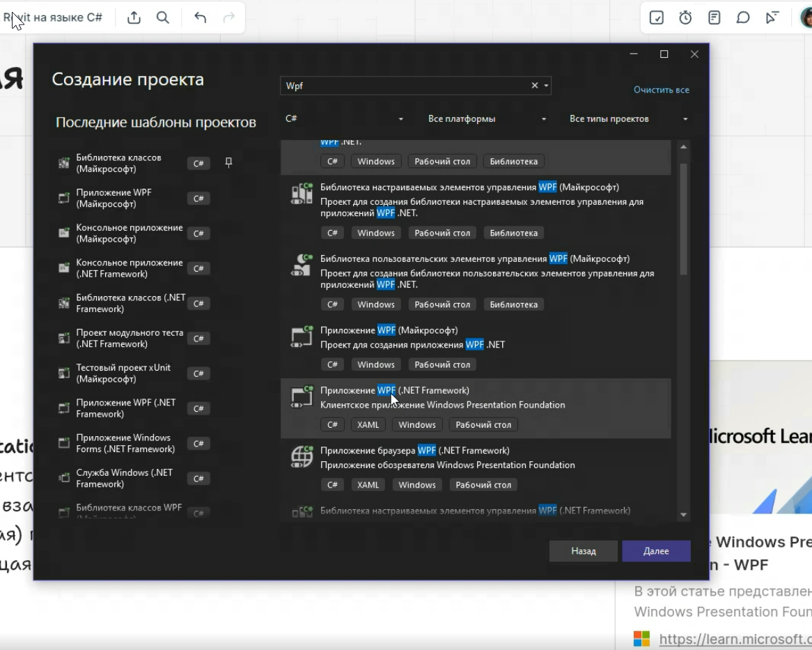Open the notes page icon in the top toolbar
The image size is (812, 650).
(x=714, y=17)
